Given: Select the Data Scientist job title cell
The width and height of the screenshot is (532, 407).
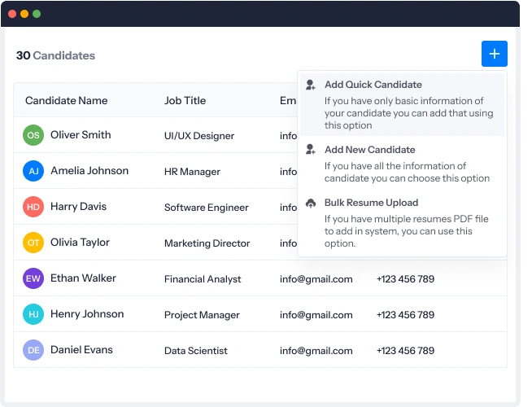Looking at the screenshot, I should pyautogui.click(x=196, y=351).
